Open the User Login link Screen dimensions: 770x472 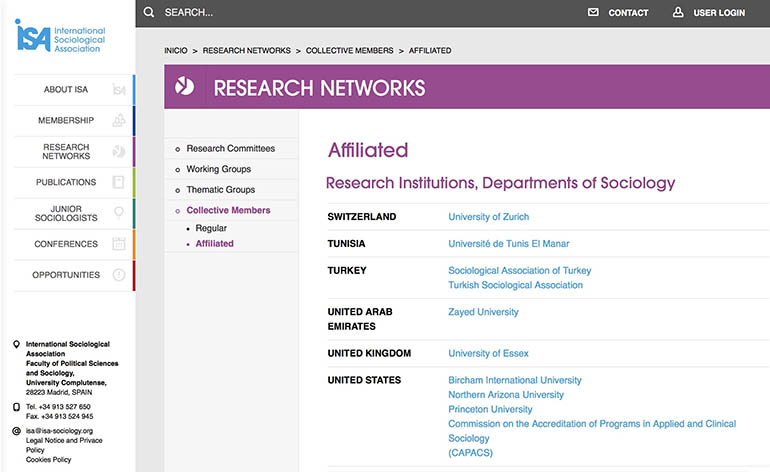[719, 13]
